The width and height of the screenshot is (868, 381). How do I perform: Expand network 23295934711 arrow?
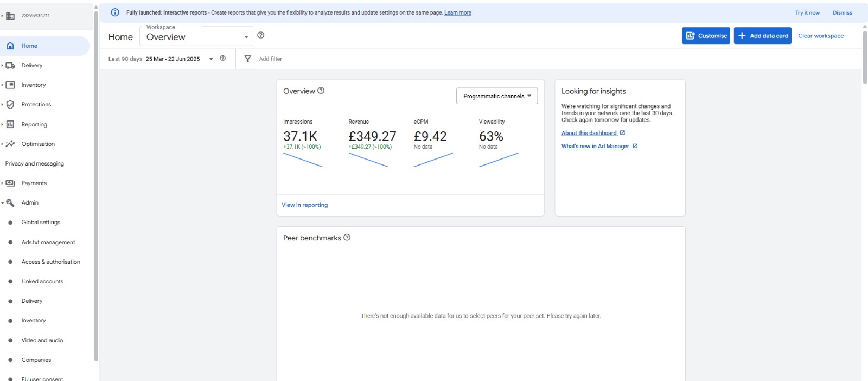2,16
